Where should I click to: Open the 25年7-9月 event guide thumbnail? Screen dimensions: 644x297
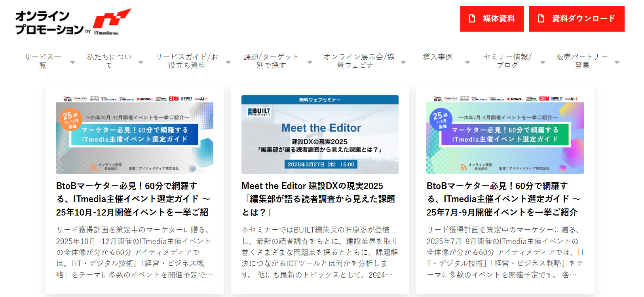point(505,134)
